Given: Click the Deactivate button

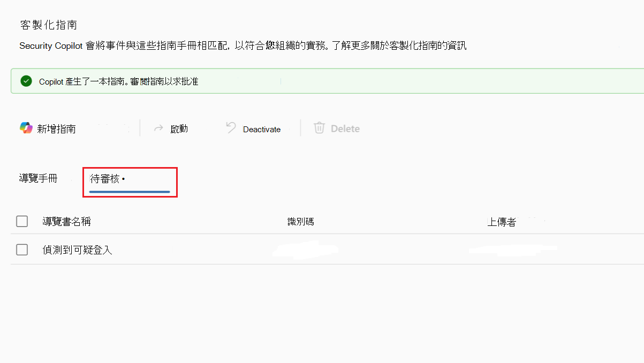Looking at the screenshot, I should click(261, 129).
